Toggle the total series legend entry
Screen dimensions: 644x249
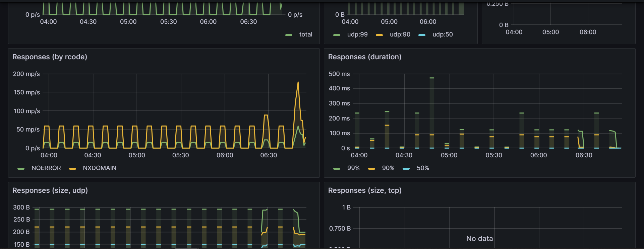(x=306, y=34)
